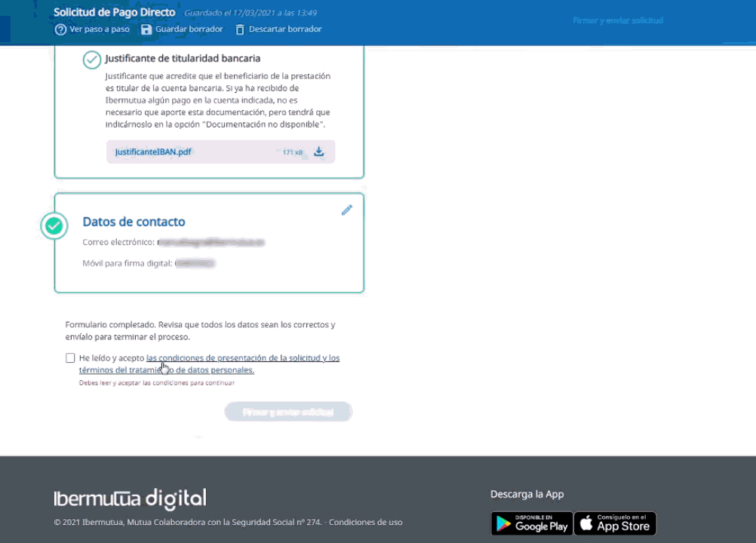Open the Condiciones de uso footer link

pos(365,522)
